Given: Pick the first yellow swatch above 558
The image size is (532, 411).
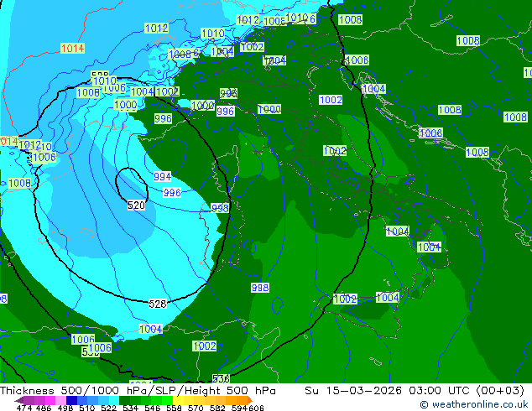Looking at the screenshot, I should (x=178, y=400).
